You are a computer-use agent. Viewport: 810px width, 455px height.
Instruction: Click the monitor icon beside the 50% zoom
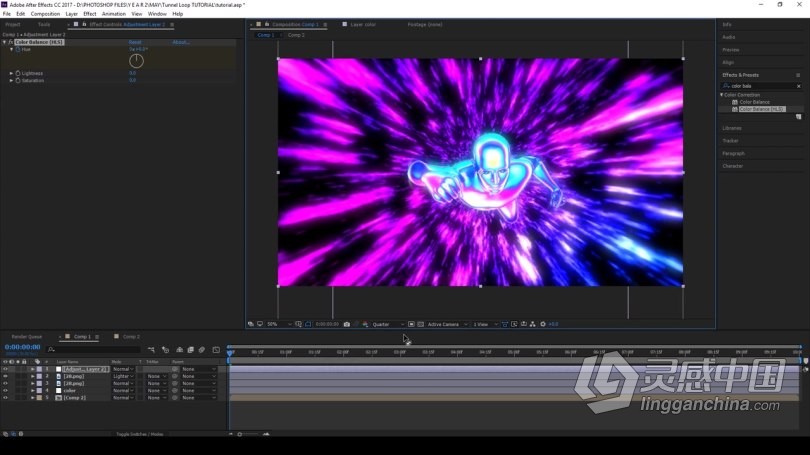260,324
